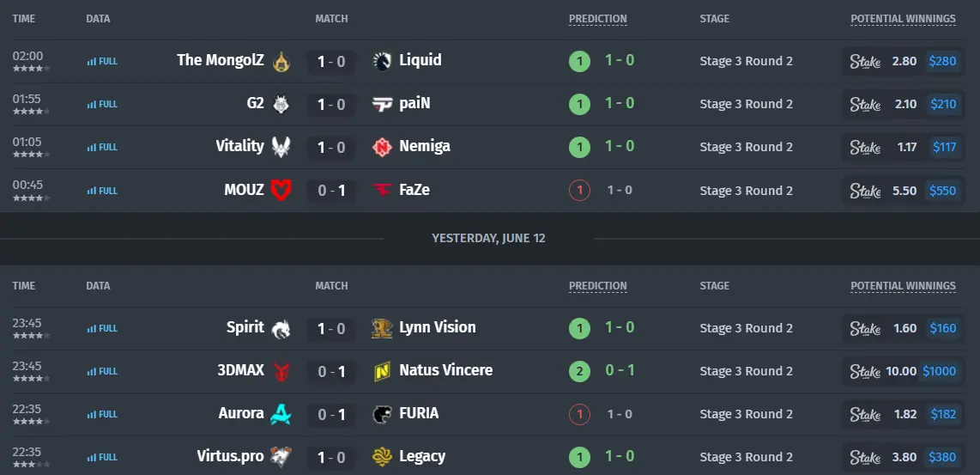Open the Lynn Vision team name
The height and width of the screenshot is (475, 980).
438,327
